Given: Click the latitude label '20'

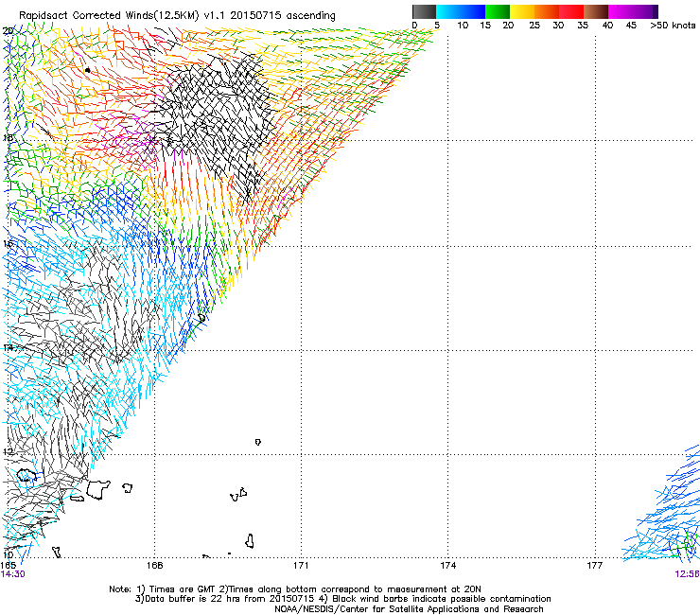Looking at the screenshot, I should click(x=8, y=31).
